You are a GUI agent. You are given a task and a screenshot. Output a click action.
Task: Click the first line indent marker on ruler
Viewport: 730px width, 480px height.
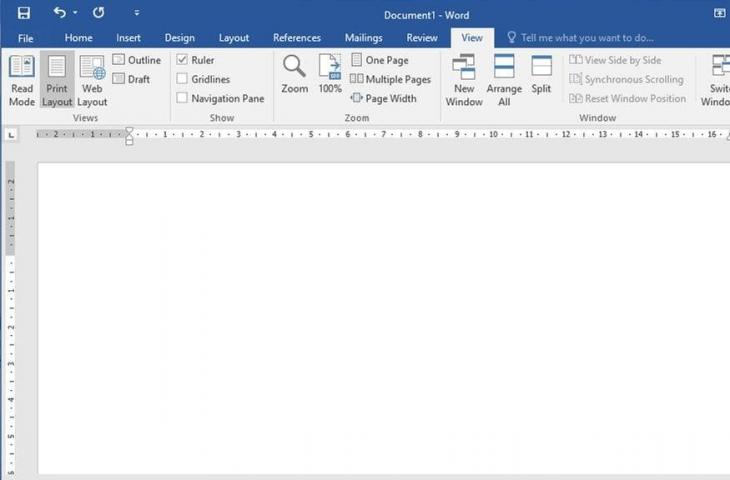[129, 131]
